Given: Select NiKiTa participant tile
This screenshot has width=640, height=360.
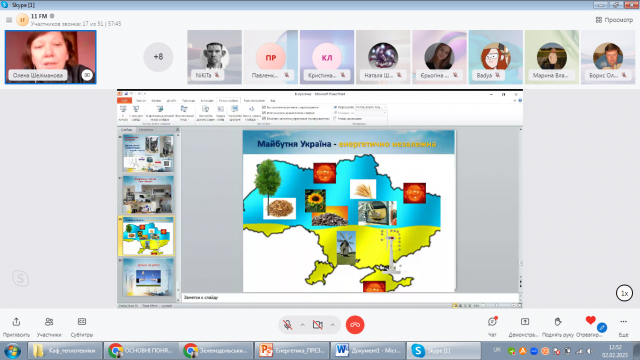Looking at the screenshot, I should [214, 57].
